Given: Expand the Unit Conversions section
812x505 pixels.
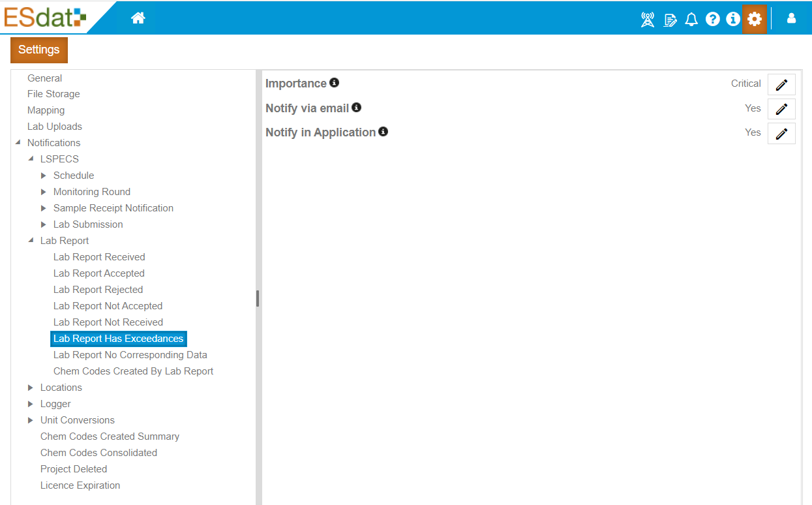Looking at the screenshot, I should (30, 420).
